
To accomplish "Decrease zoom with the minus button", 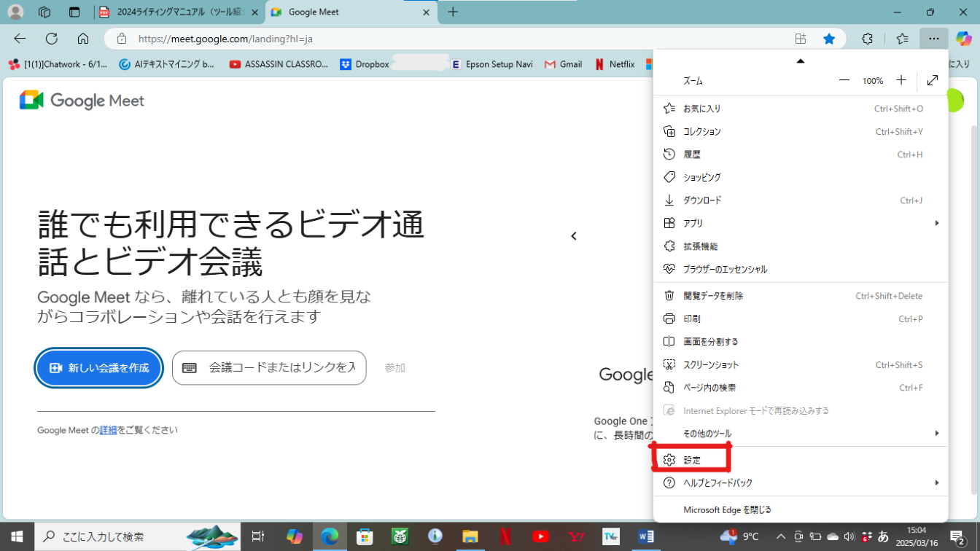I will point(844,81).
